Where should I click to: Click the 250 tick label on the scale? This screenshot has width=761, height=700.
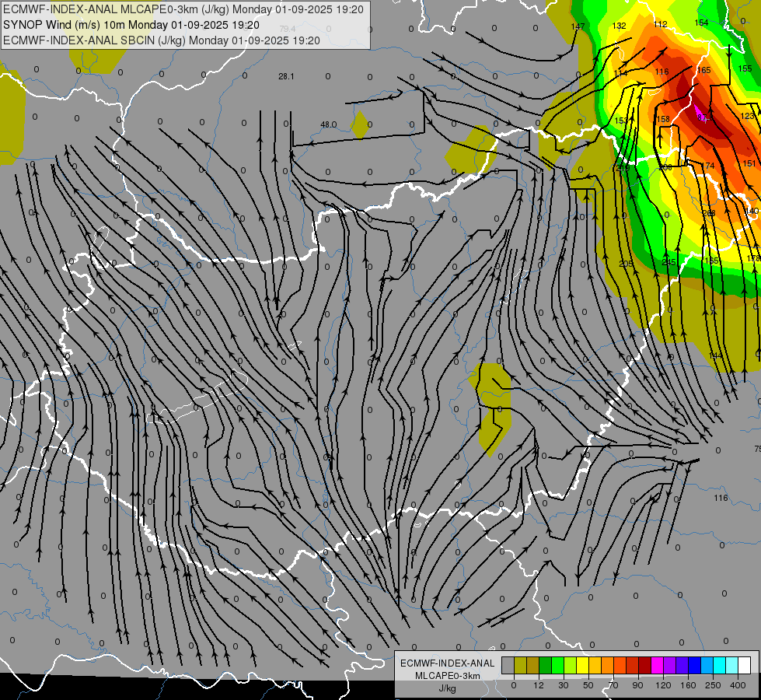tap(713, 685)
